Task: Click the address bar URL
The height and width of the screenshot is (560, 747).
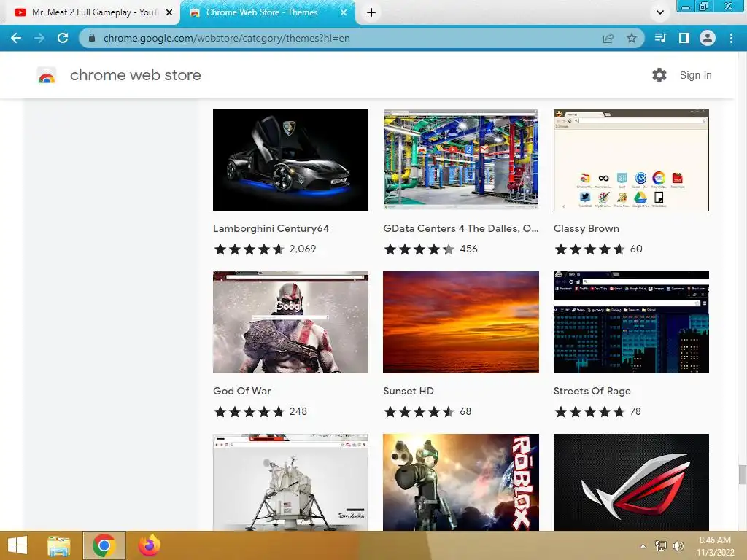Action: pos(227,38)
